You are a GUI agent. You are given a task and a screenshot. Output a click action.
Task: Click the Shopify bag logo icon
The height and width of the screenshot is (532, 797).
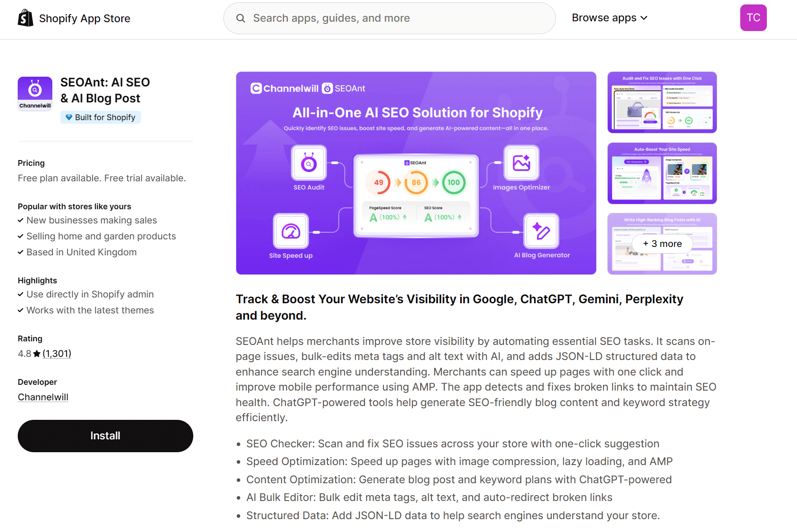(25, 17)
